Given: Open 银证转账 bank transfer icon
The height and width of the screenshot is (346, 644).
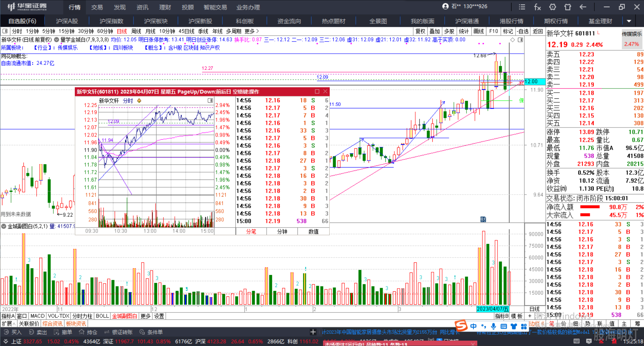Looking at the screenshot, I should (x=118, y=332).
